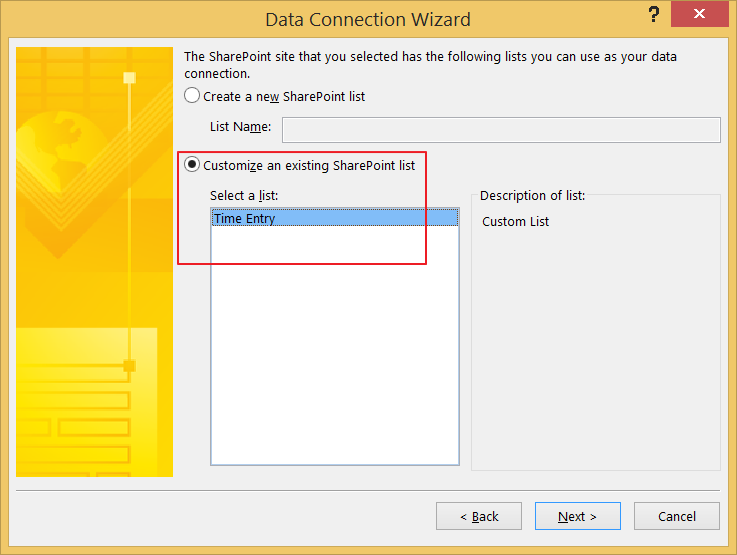Proceed with the Next button
Viewport: 737px width, 555px height.
[x=578, y=516]
